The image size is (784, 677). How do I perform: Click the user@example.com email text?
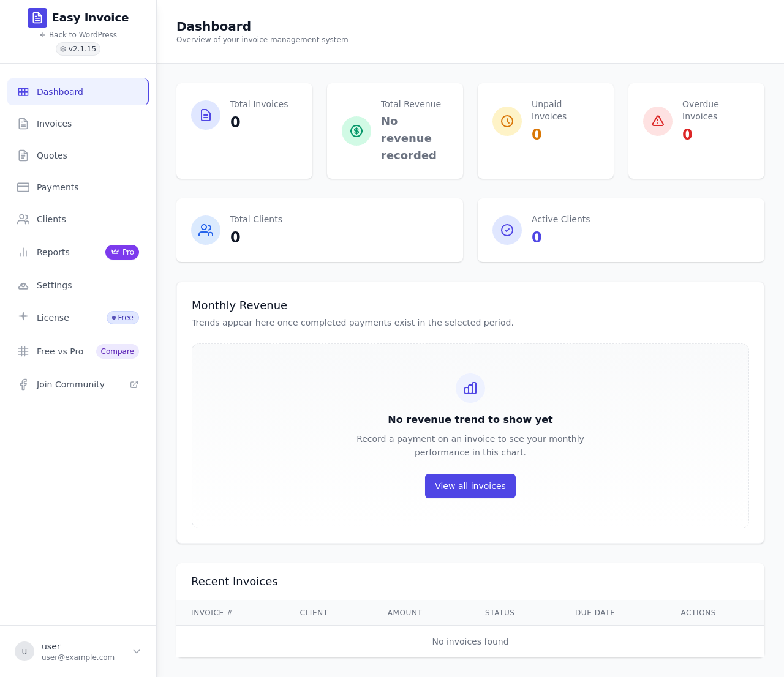tap(78, 657)
